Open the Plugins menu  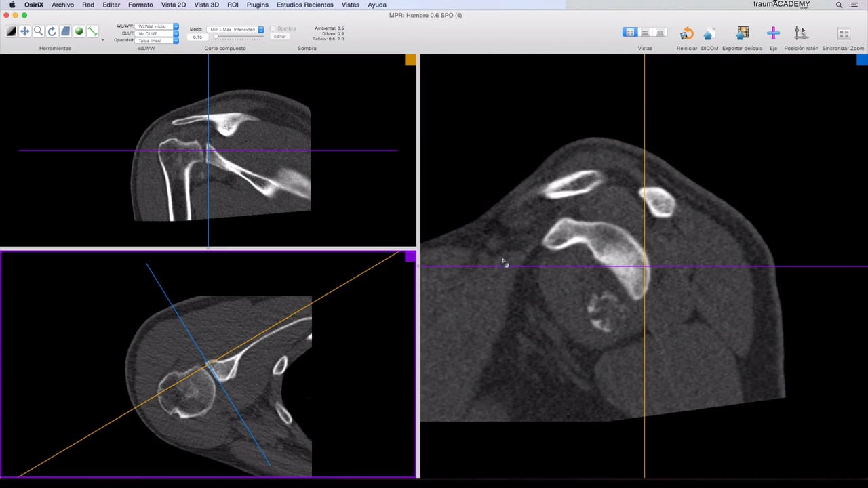pos(257,5)
